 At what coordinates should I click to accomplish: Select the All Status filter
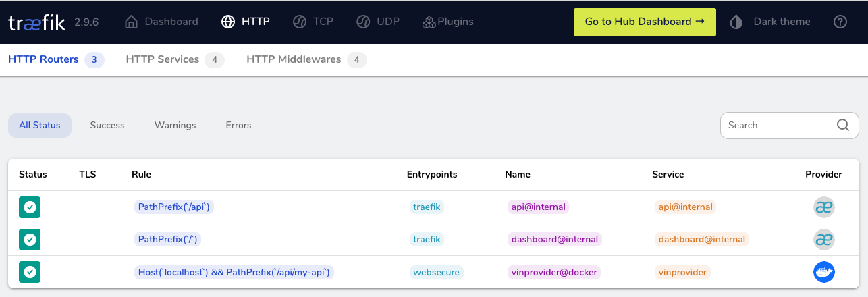[40, 126]
